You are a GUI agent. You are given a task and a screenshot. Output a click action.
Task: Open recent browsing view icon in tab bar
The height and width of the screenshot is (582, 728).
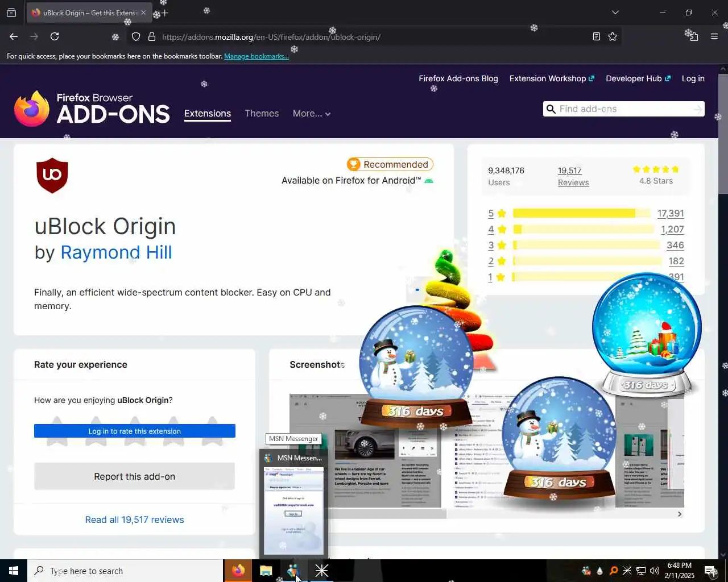click(x=11, y=13)
